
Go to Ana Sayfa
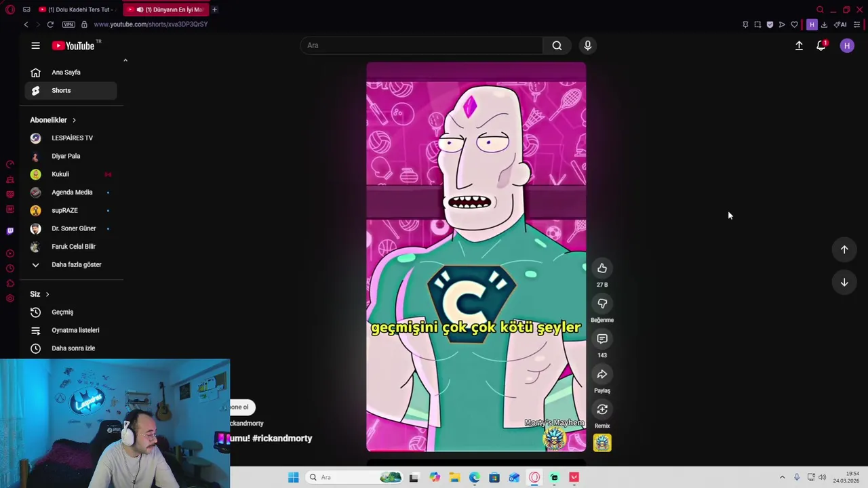tap(71, 73)
